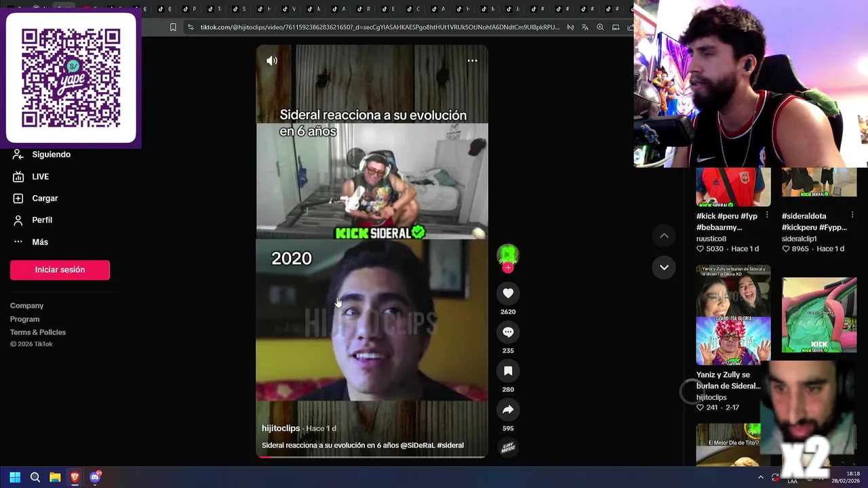The width and height of the screenshot is (868, 488).
Task: Expand the system tray hidden icons chevron
Action: [x=760, y=477]
